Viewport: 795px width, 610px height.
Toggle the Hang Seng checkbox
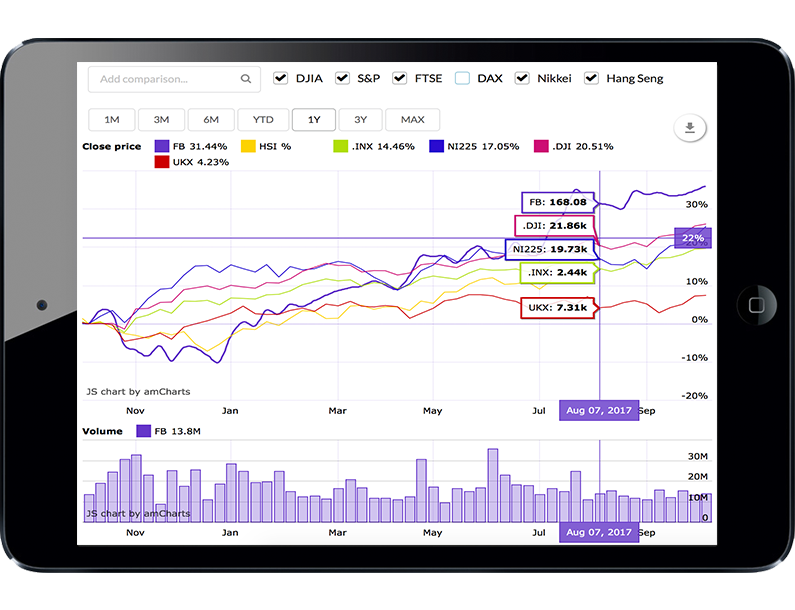point(591,78)
